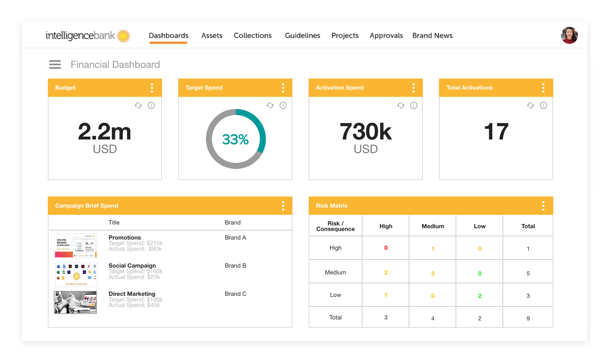Show info for Total Activations widget
The width and height of the screenshot is (610, 364).
tap(543, 105)
